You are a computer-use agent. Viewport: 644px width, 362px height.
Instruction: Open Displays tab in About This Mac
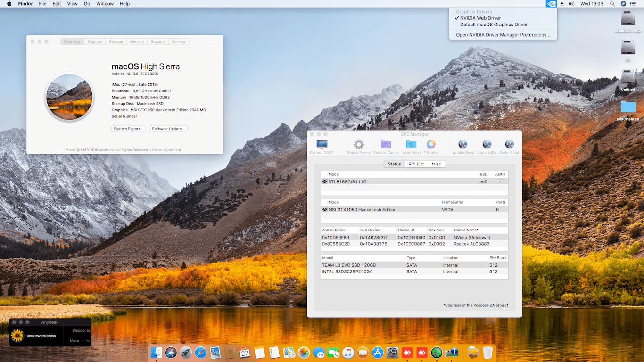95,41
